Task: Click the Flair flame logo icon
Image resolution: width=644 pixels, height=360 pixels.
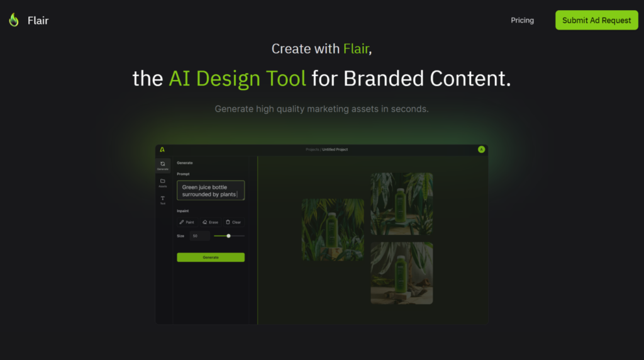Action: click(x=14, y=20)
